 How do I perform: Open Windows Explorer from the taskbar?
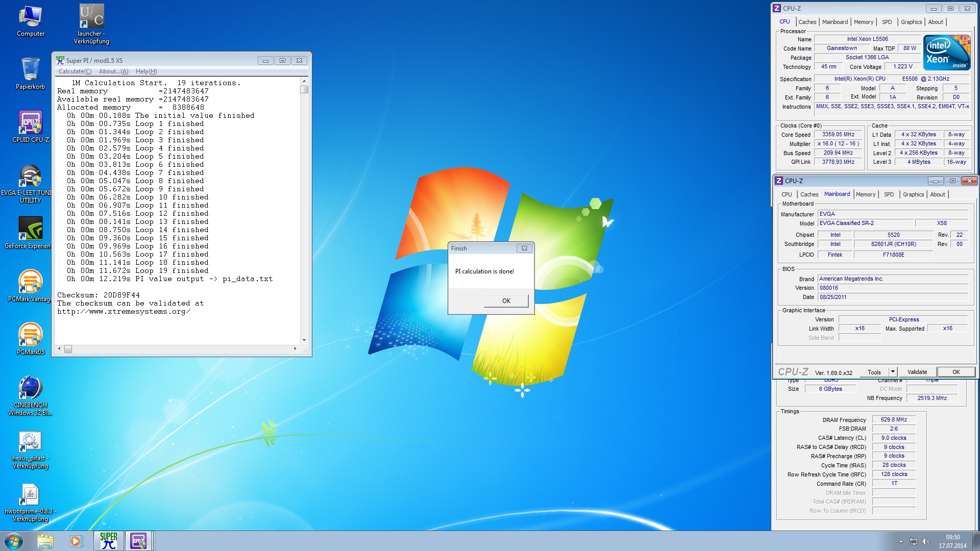(x=45, y=541)
